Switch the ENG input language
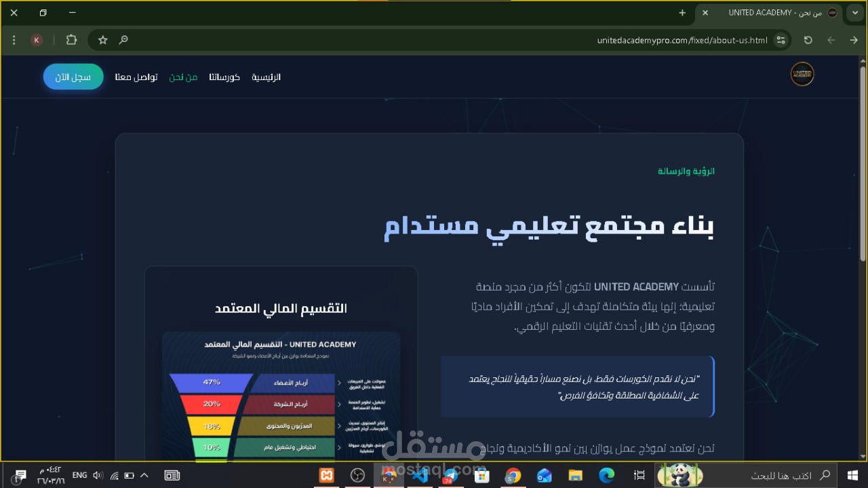868x488 pixels. (79, 475)
